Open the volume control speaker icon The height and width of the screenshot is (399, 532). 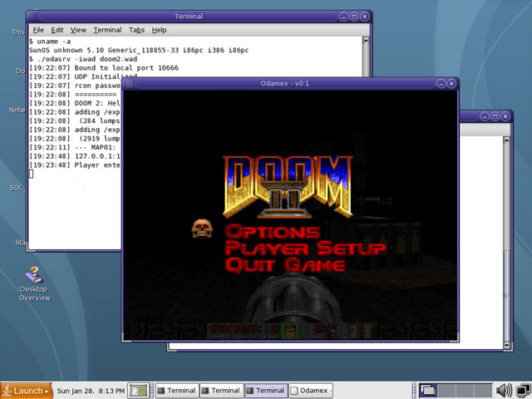point(504,390)
